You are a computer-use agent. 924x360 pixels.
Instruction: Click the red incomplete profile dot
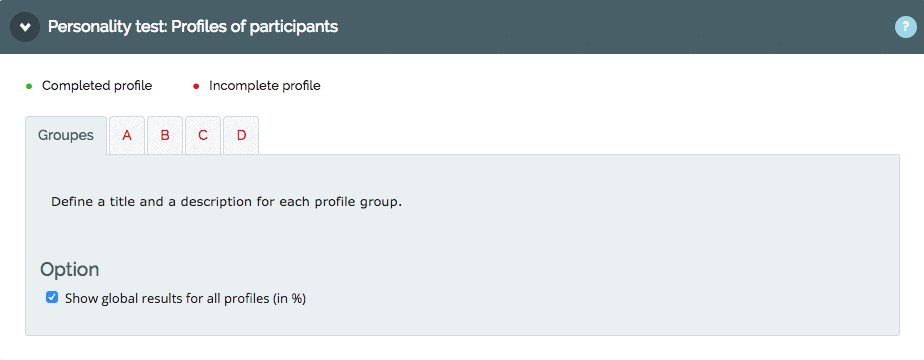196,87
